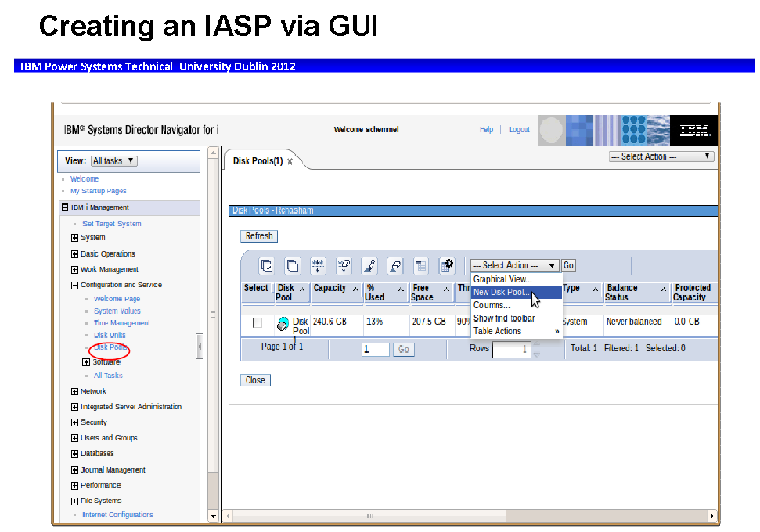Viewport: 760px width, 532px height.
Task: Click the Show Filter Row icon
Action: (x=318, y=265)
